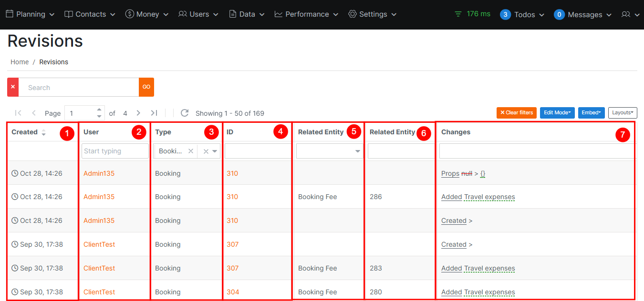Sort by the Created column arrows
The image size is (644, 301).
44,132
